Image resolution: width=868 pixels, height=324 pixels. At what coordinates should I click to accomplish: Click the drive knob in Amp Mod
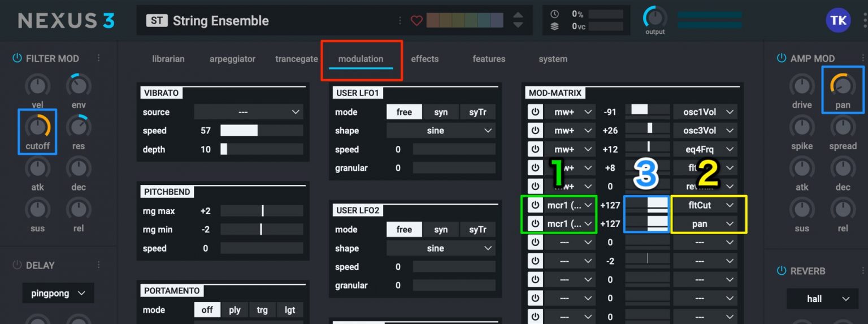coord(801,86)
